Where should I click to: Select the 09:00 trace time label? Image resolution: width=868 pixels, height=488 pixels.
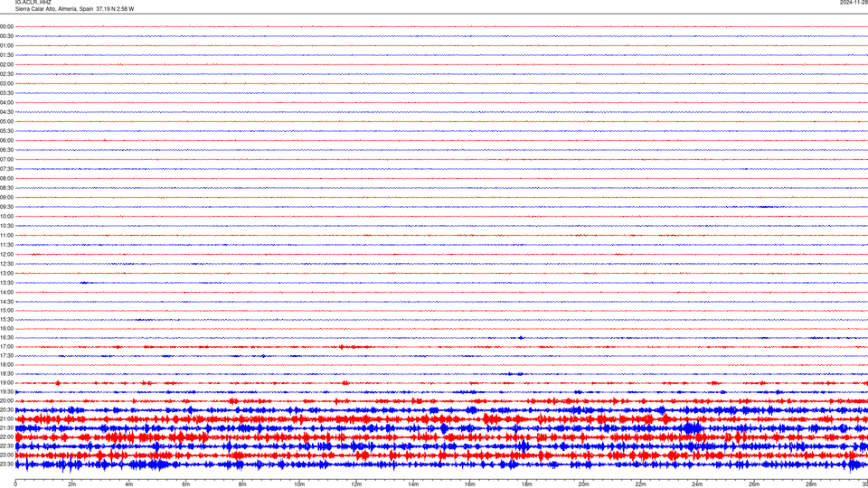click(x=6, y=198)
